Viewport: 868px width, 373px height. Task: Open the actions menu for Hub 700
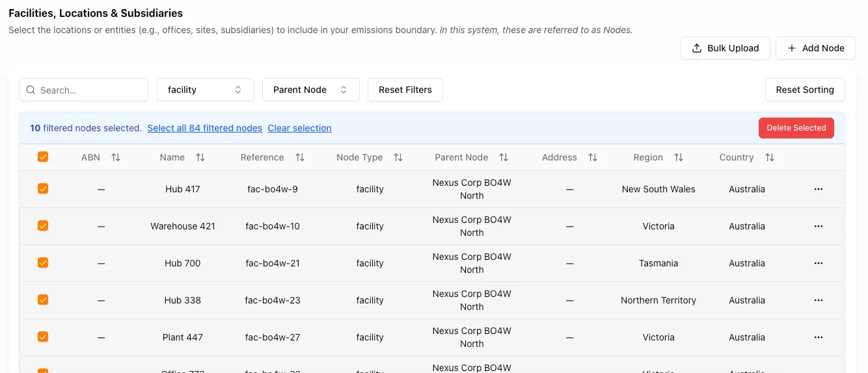coord(819,263)
